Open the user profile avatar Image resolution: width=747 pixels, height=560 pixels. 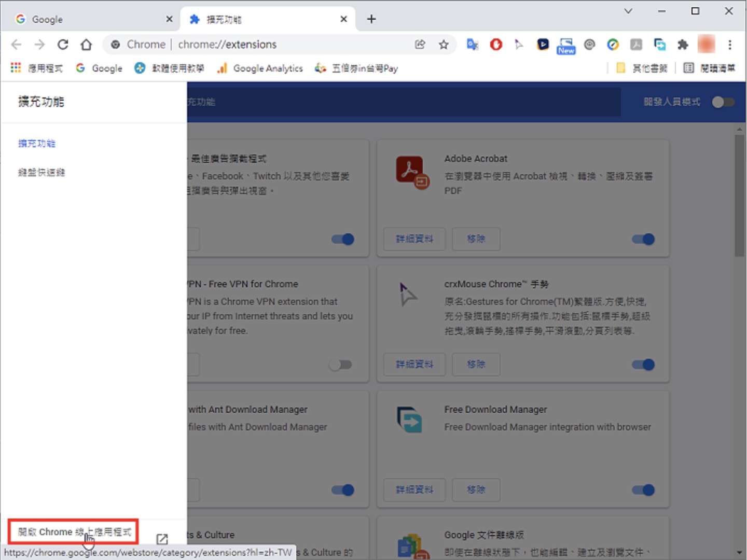pyautogui.click(x=706, y=45)
